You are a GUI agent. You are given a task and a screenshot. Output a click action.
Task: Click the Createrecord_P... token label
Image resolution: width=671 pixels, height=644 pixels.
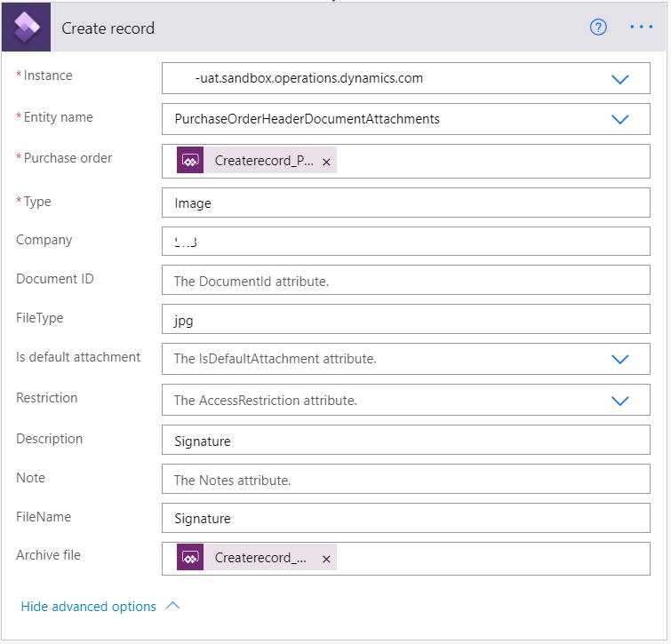coord(264,161)
